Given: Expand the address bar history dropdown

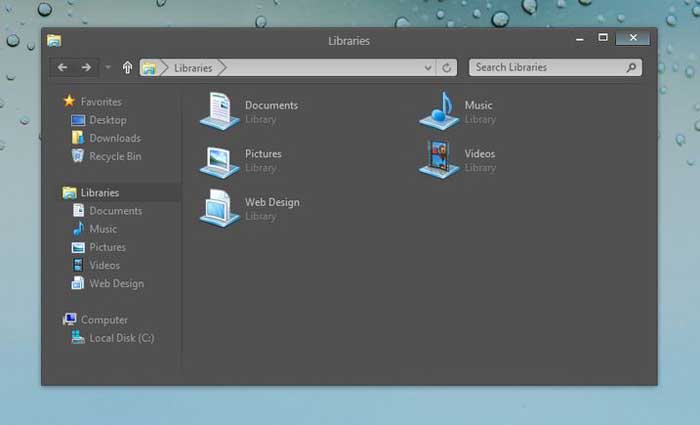Looking at the screenshot, I should (x=428, y=68).
